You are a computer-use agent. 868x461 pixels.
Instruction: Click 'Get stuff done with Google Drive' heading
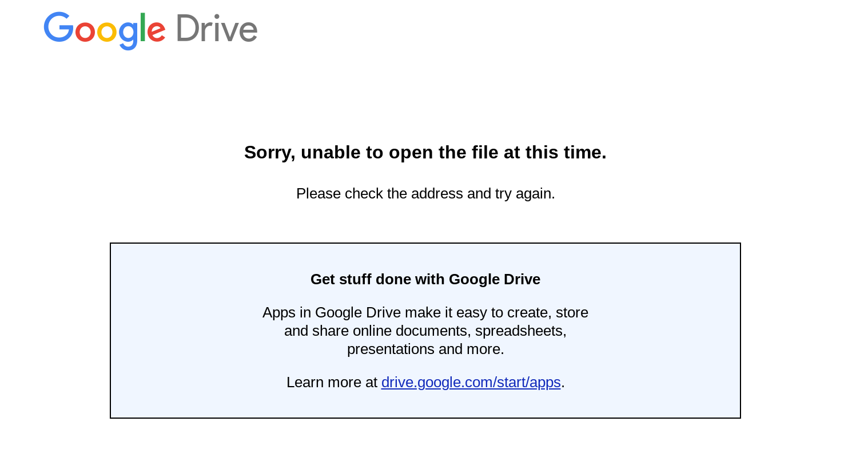click(x=425, y=279)
